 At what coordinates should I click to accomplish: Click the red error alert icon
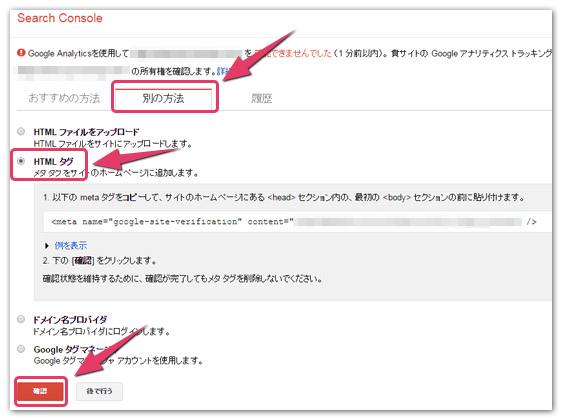tap(21, 53)
